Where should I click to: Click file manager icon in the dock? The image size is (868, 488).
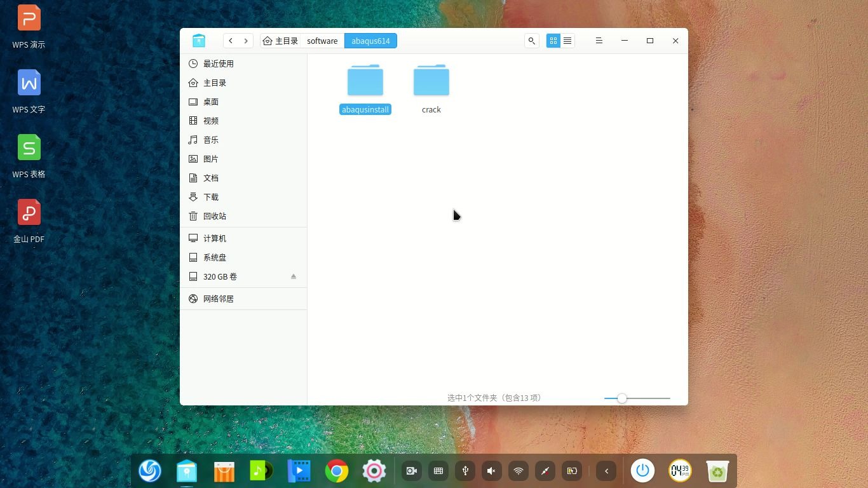point(187,471)
